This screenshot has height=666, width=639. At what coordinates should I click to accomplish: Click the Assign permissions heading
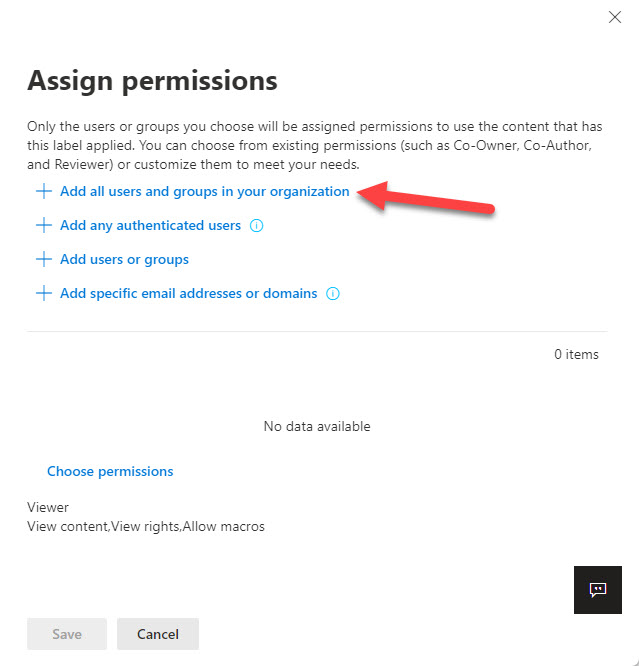point(152,80)
